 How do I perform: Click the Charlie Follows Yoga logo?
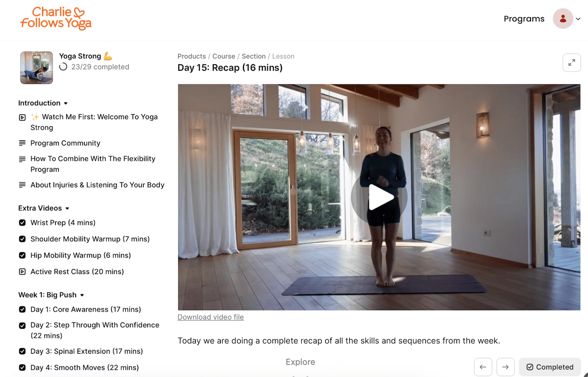[x=56, y=18]
